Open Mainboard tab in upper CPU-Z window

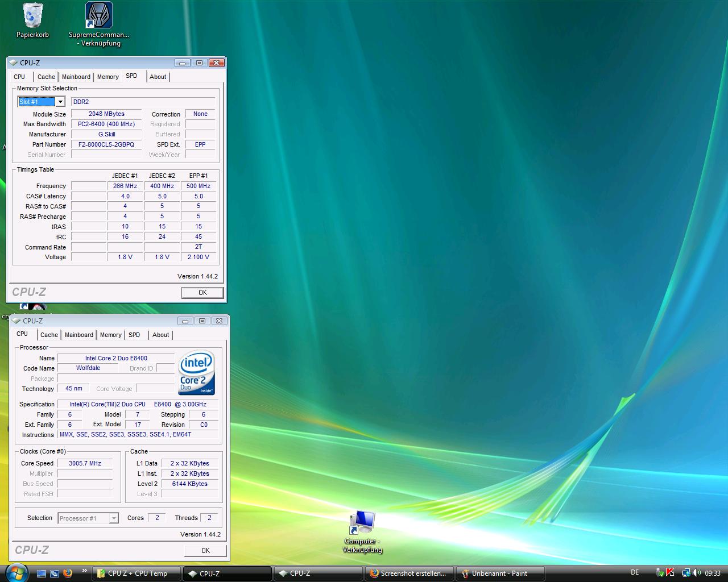[76, 77]
